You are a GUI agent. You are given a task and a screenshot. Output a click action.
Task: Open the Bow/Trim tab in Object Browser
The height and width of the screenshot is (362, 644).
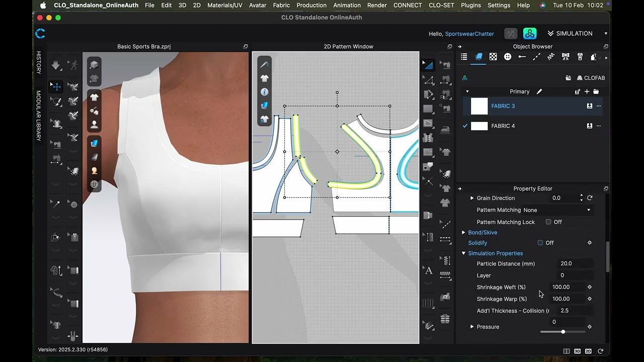click(566, 57)
